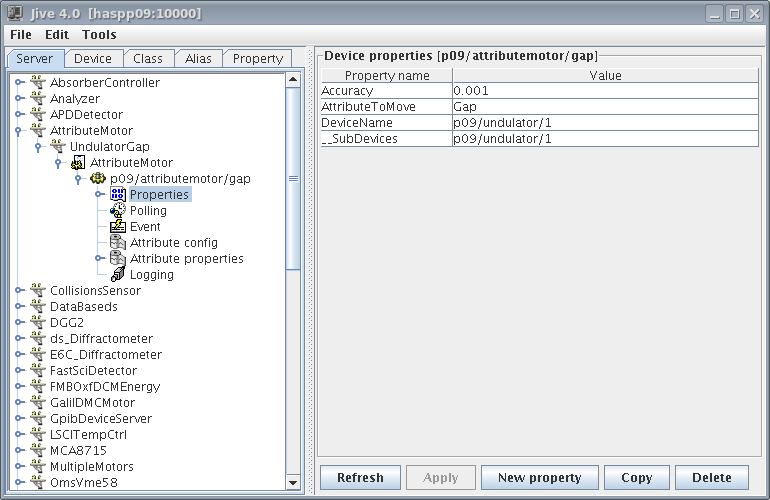Image resolution: width=770 pixels, height=500 pixels.
Task: Switch to the Class tab
Action: [x=148, y=58]
